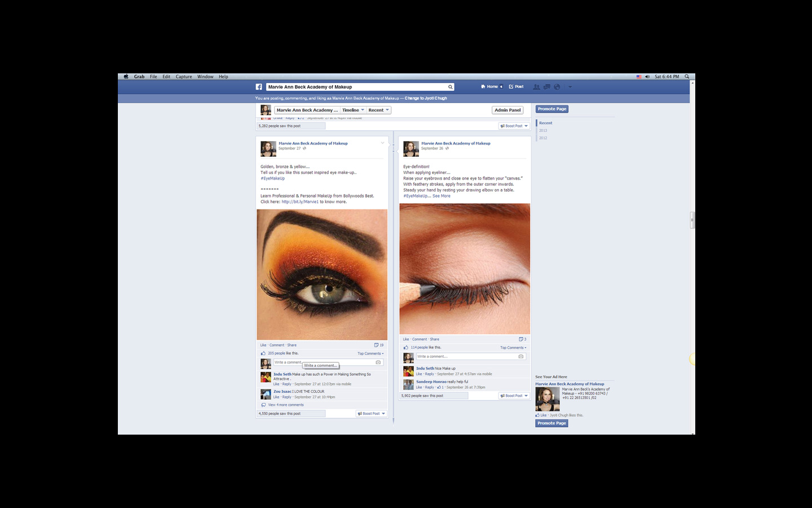Click Indu Seth's avatar on September 27 post
Viewport: 812px width, 508px height.
(266, 378)
